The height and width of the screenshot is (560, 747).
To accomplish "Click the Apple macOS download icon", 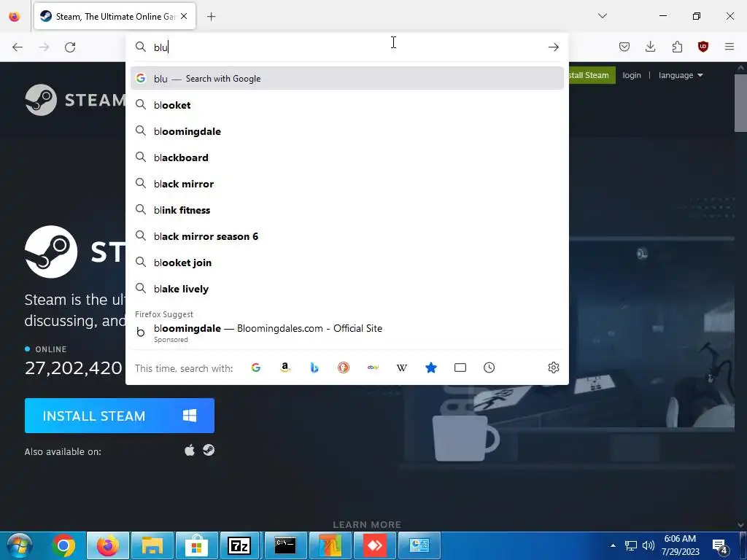I will click(190, 450).
